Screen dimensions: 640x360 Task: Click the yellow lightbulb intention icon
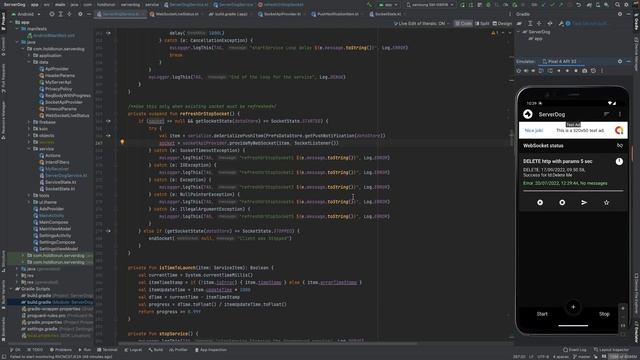coord(122,142)
